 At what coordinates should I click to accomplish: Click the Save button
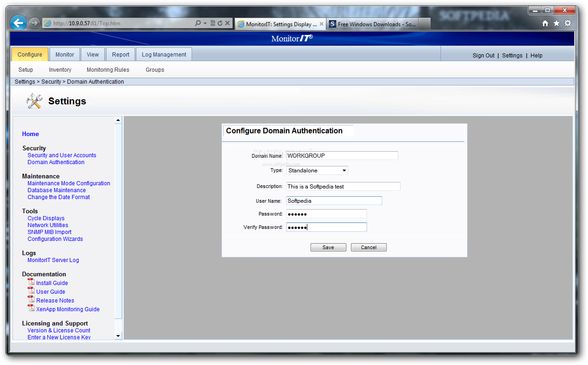click(328, 247)
